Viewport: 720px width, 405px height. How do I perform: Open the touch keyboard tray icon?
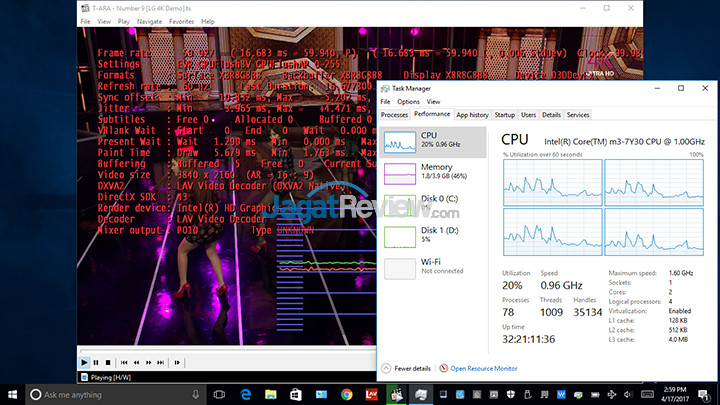point(647,394)
